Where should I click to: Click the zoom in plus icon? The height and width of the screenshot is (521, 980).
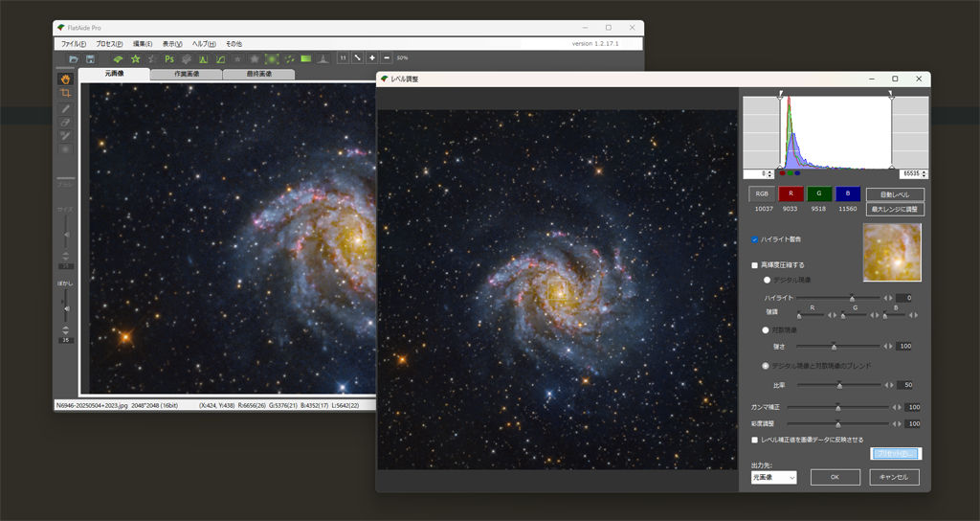point(372,58)
